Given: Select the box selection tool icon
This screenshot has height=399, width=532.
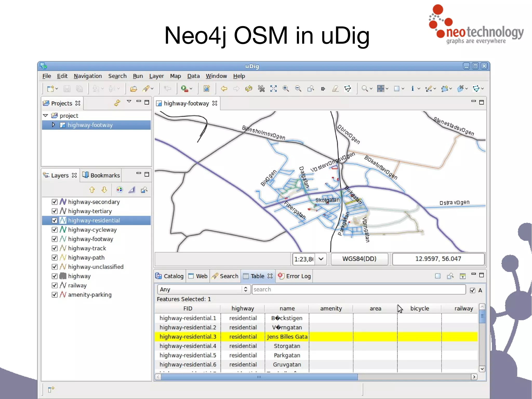Looking at the screenshot, I should 397,89.
